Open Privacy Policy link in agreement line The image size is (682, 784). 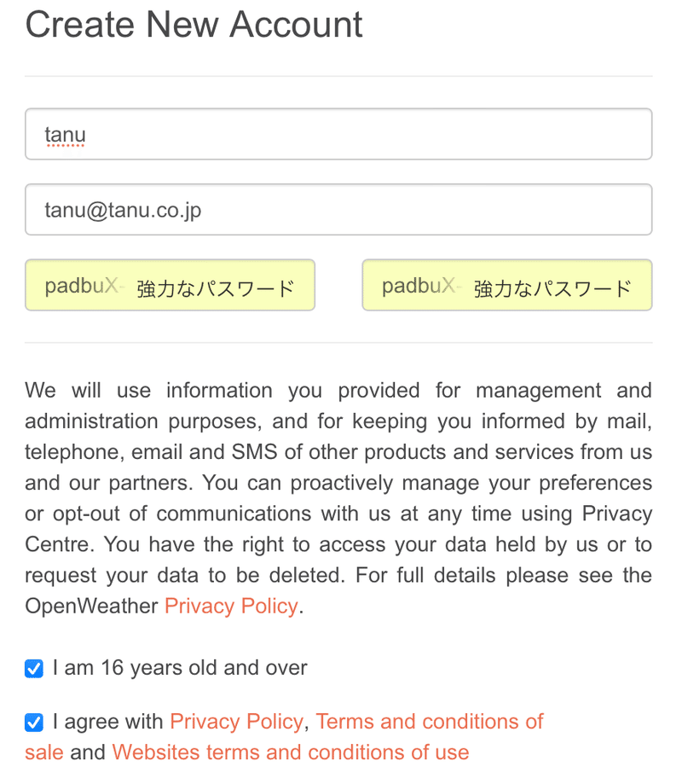pyautogui.click(x=237, y=722)
